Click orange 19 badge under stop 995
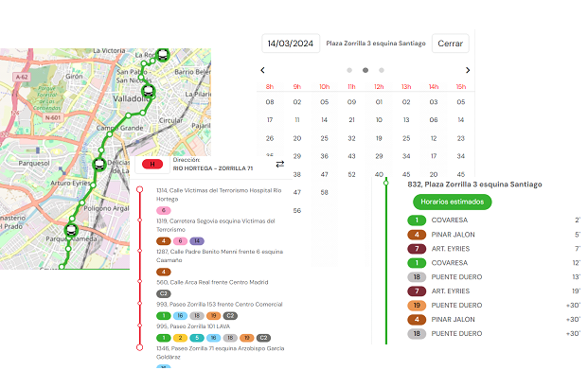The width and height of the screenshot is (588, 370). tap(247, 338)
